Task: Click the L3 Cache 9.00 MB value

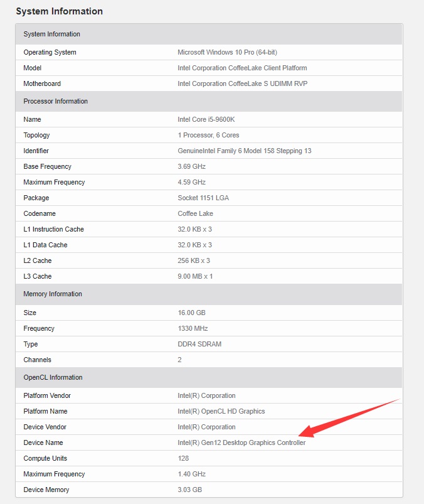Action: (x=195, y=276)
